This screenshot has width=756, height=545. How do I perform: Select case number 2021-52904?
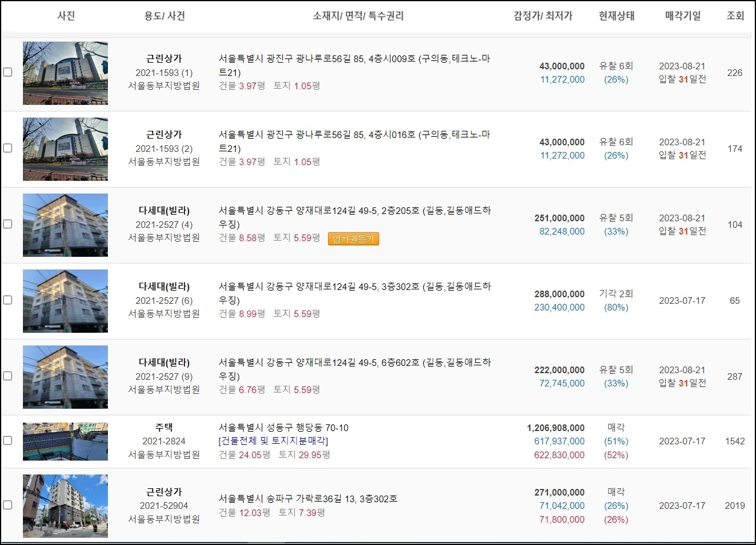tap(164, 506)
